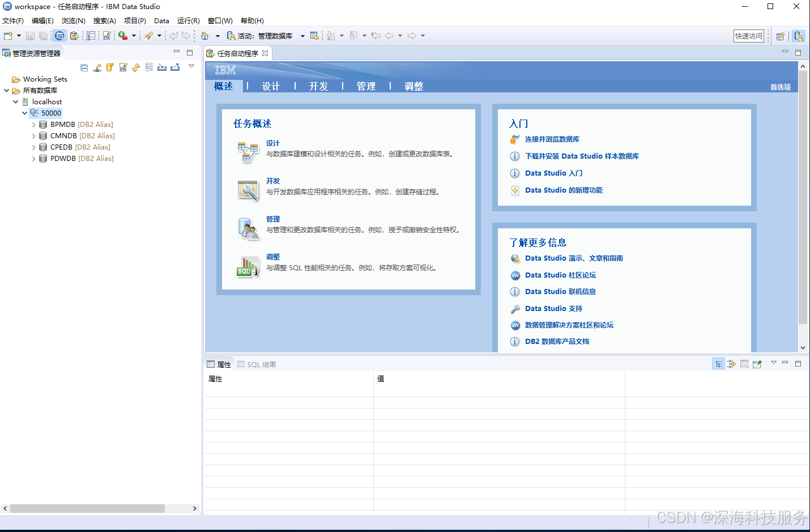Image resolution: width=810 pixels, height=532 pixels.
Task: Click the New SQL script icon in resource manager toolbar
Action: tap(123, 67)
